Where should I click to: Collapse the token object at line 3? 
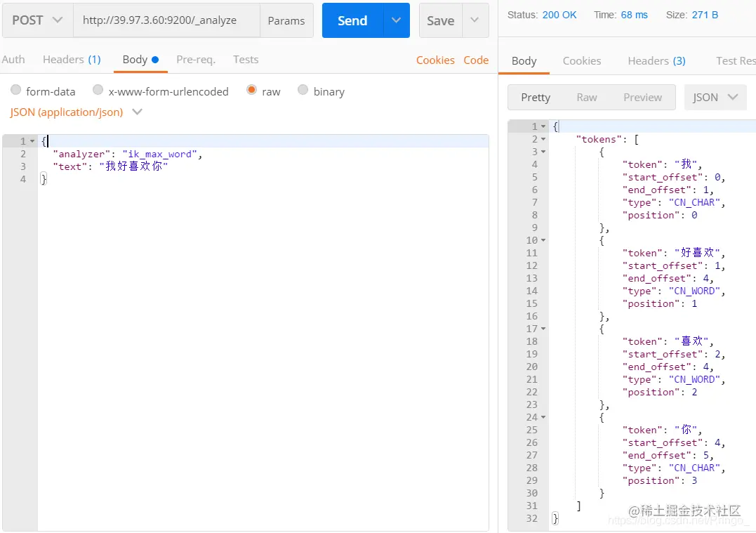[x=543, y=152]
